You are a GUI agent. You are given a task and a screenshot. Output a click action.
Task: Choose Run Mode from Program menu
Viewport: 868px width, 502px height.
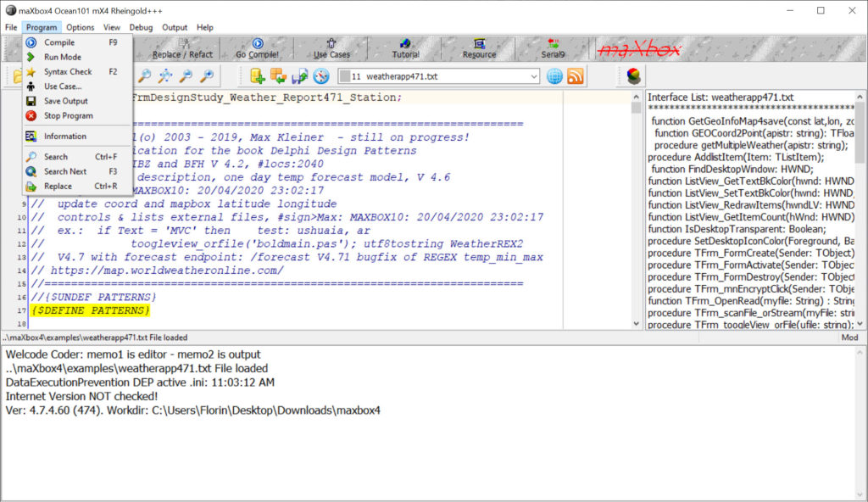[x=77, y=57]
